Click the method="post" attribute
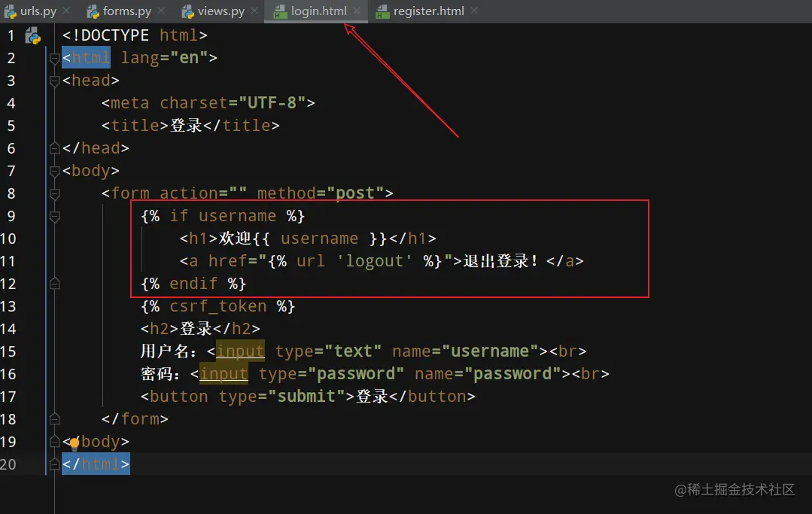This screenshot has width=812, height=514. pyautogui.click(x=321, y=193)
